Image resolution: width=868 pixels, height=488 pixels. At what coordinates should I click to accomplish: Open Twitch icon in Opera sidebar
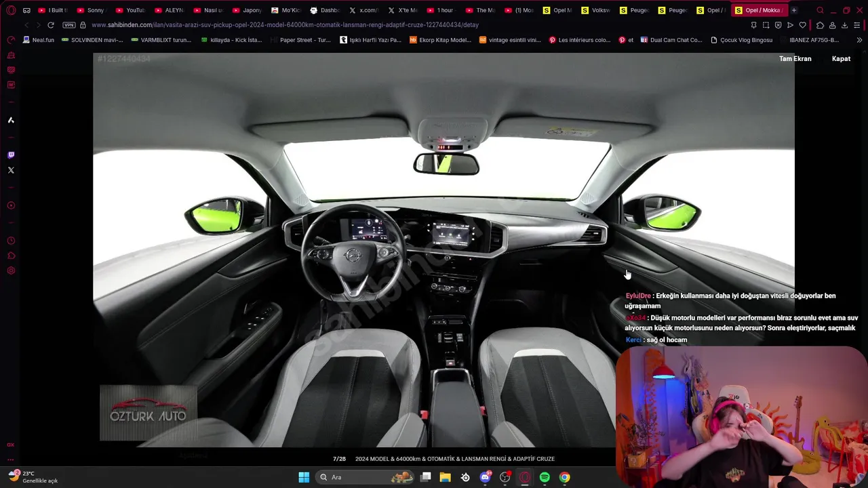pos(11,155)
